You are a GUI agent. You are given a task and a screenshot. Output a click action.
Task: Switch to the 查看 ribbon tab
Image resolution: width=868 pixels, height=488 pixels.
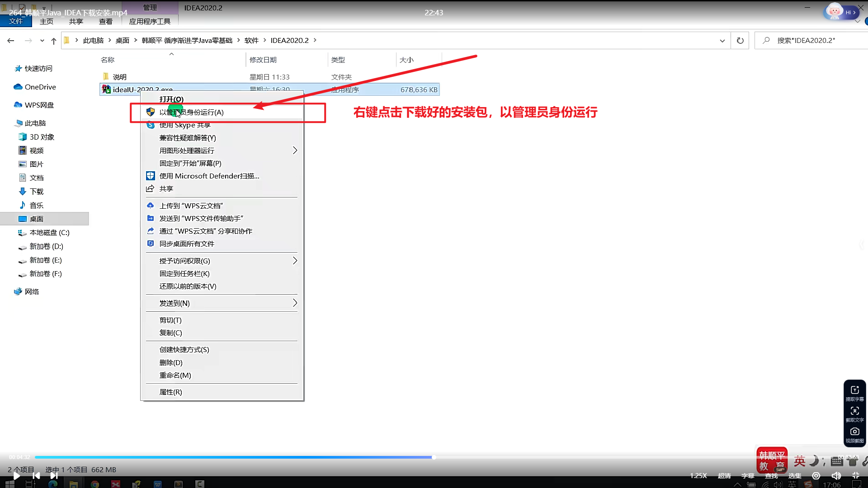click(x=105, y=21)
